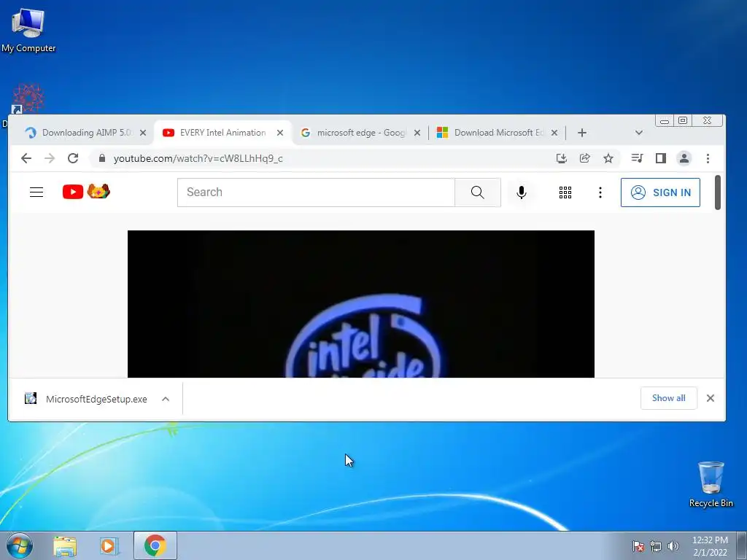Click the YouTube search magnifier button
The image size is (747, 560).
point(477,192)
